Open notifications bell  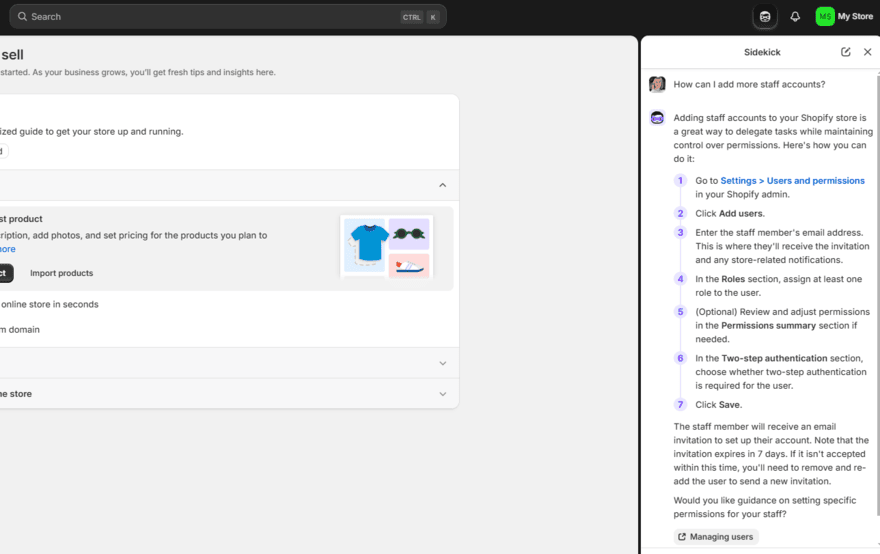click(x=795, y=17)
